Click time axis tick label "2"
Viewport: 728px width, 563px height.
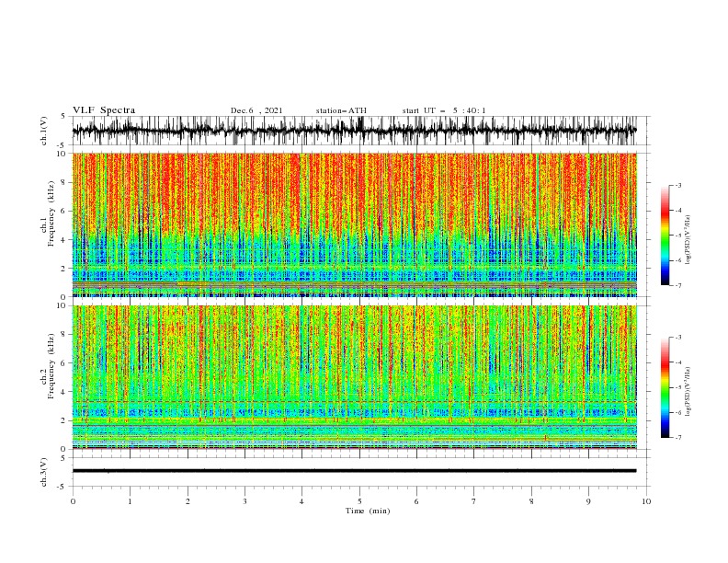[188, 501]
